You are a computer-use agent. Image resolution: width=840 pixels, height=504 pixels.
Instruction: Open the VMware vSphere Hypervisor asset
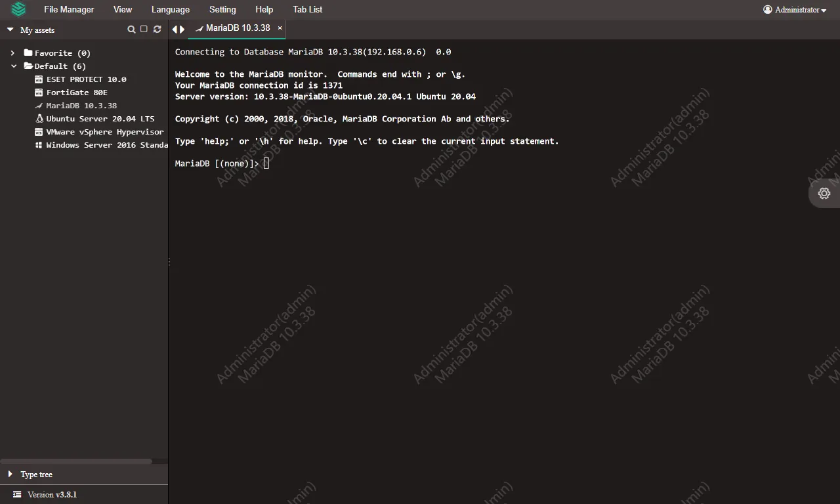click(x=105, y=132)
